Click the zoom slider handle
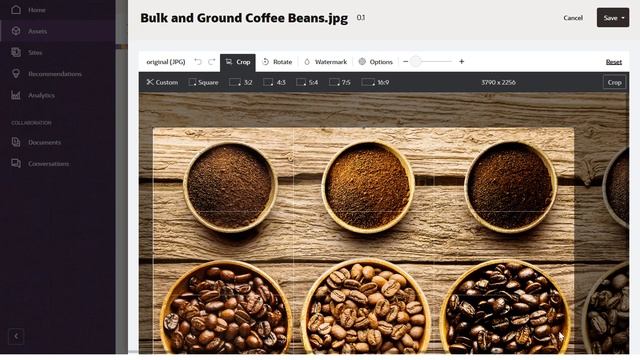 416,62
